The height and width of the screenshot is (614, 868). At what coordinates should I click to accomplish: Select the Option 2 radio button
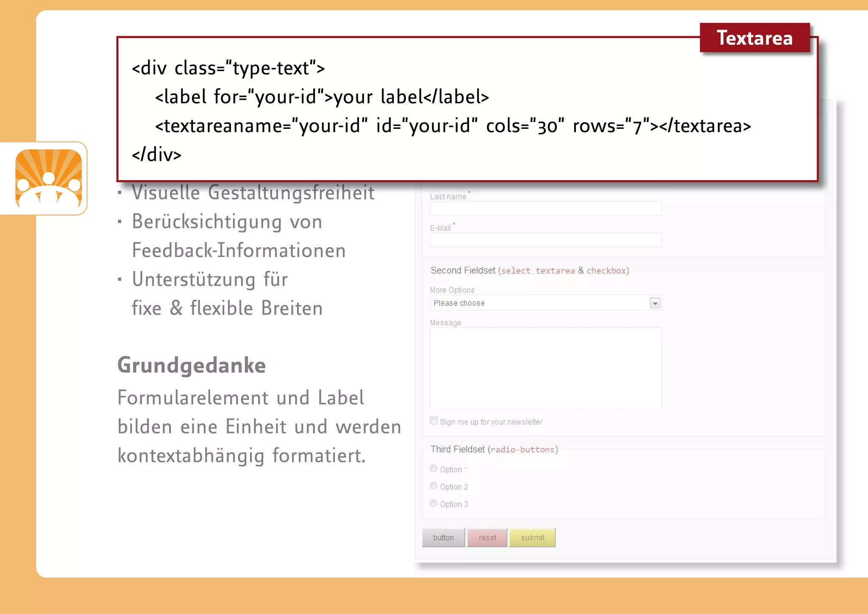click(433, 486)
